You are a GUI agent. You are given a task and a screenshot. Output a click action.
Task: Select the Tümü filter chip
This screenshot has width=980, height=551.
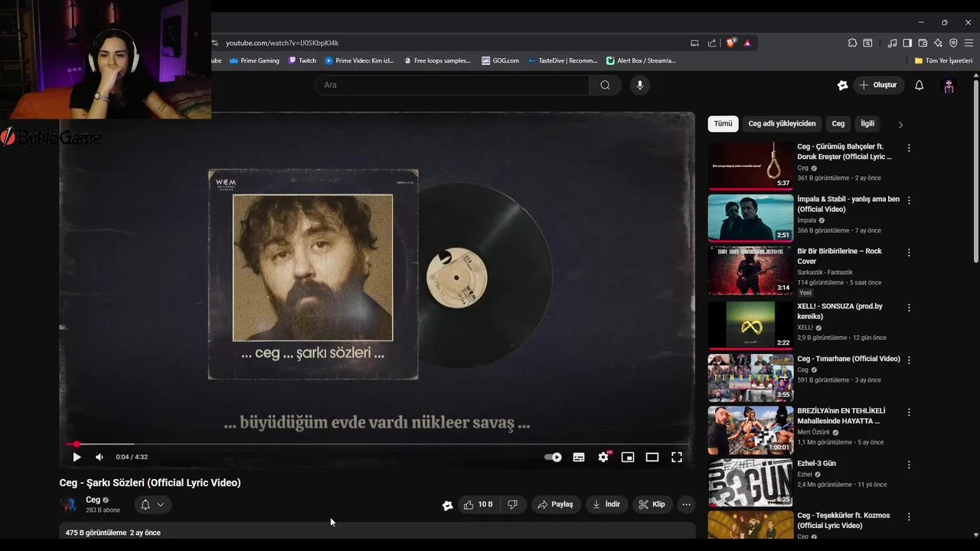(724, 123)
